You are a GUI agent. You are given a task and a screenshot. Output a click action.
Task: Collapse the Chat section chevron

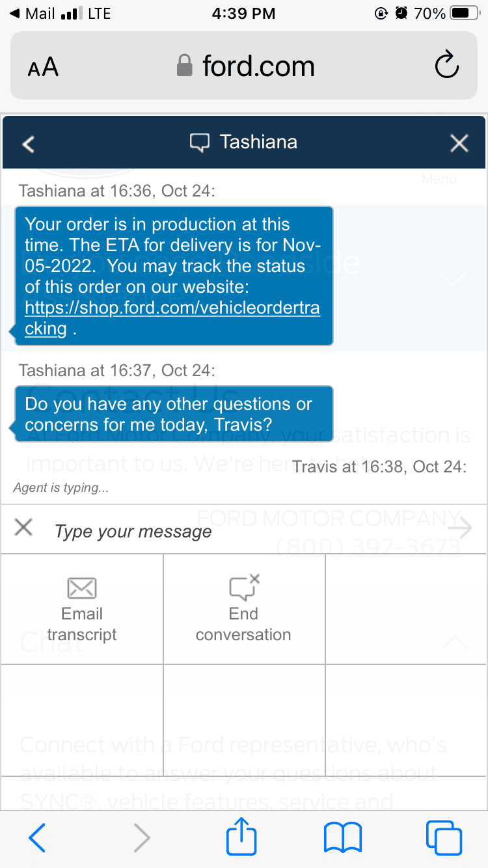(455, 643)
